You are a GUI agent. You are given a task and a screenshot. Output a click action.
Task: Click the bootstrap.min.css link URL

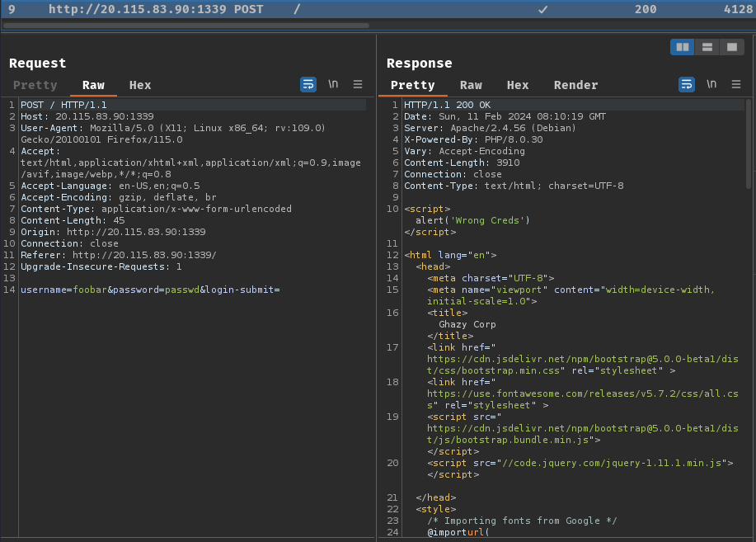[x=582, y=365]
